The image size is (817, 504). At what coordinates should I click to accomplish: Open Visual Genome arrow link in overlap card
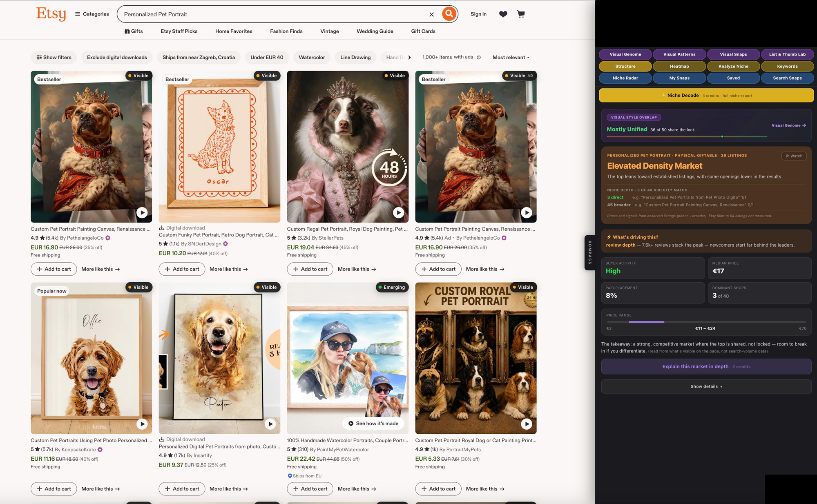[788, 125]
